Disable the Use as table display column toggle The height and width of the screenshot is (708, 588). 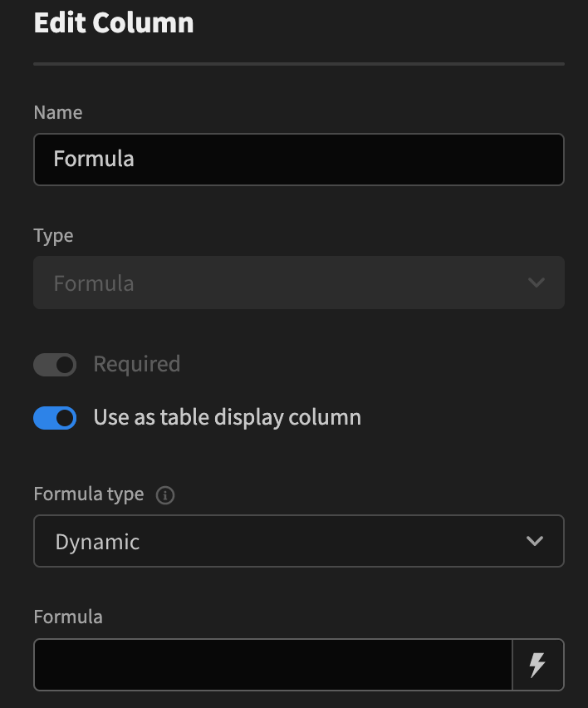55,418
